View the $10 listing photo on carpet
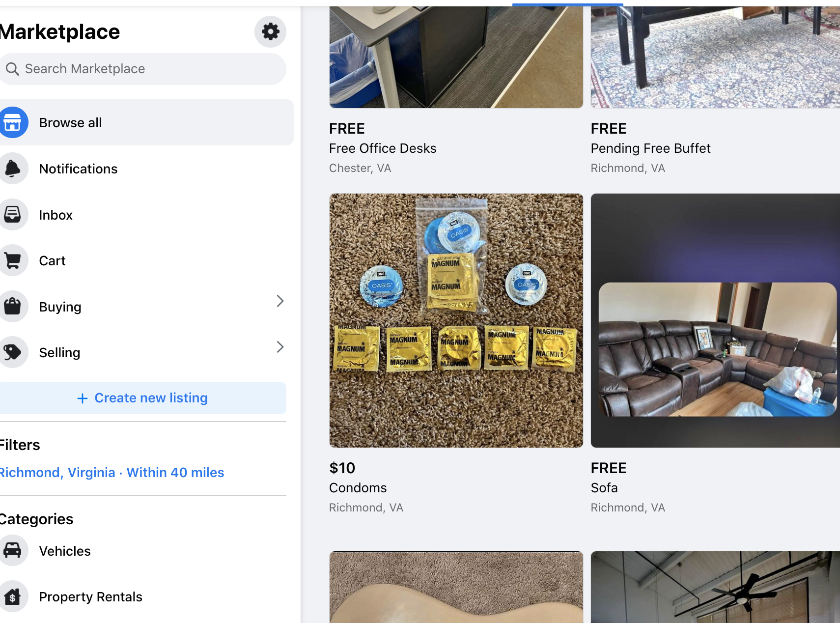Screen dimensions: 840x623 click(x=456, y=320)
